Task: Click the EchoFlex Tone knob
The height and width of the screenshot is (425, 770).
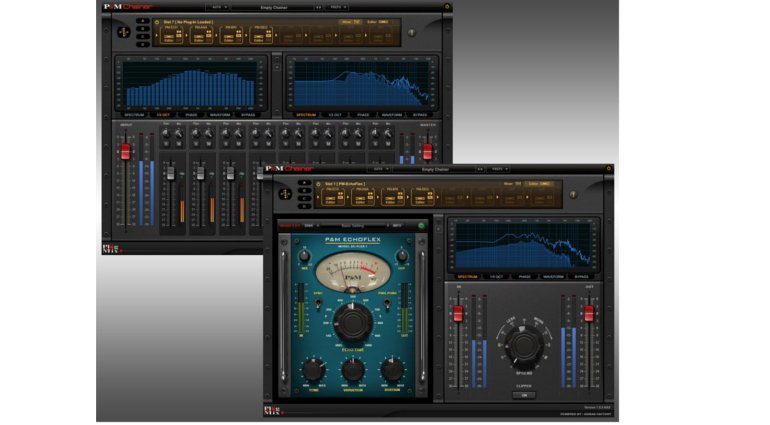Action: coord(313,370)
